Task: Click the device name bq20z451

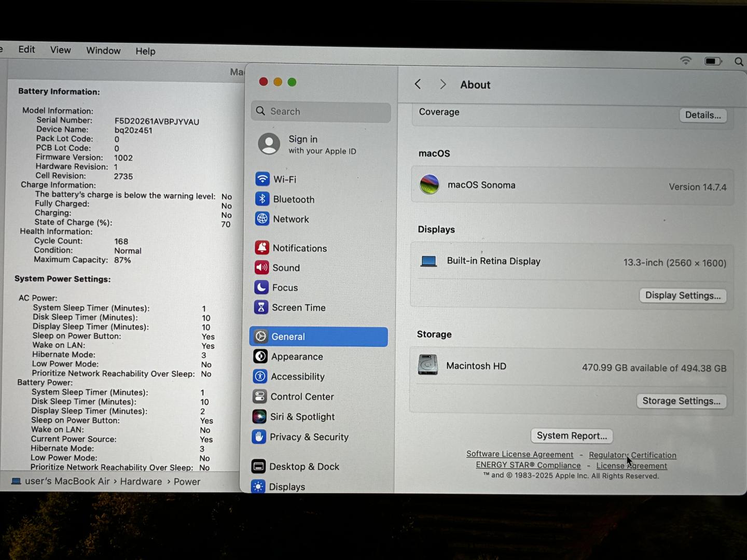Action: pyautogui.click(x=133, y=130)
